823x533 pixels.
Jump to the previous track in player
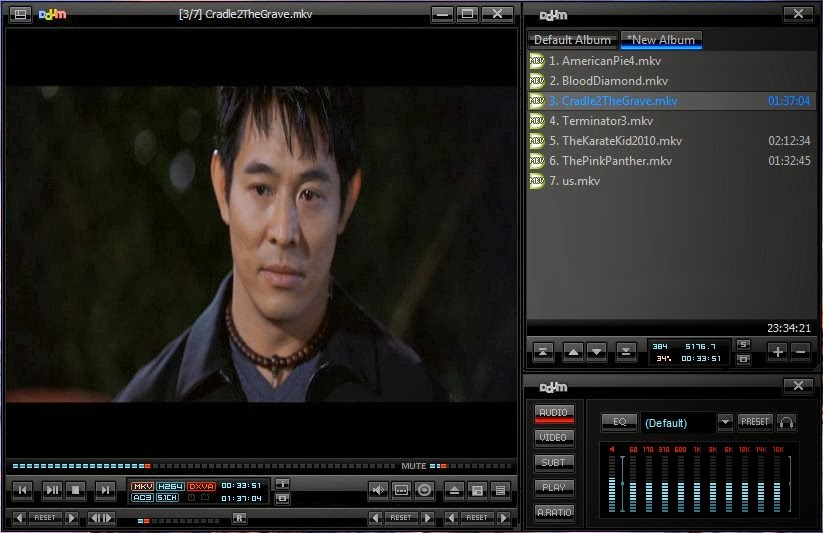(x=23, y=490)
